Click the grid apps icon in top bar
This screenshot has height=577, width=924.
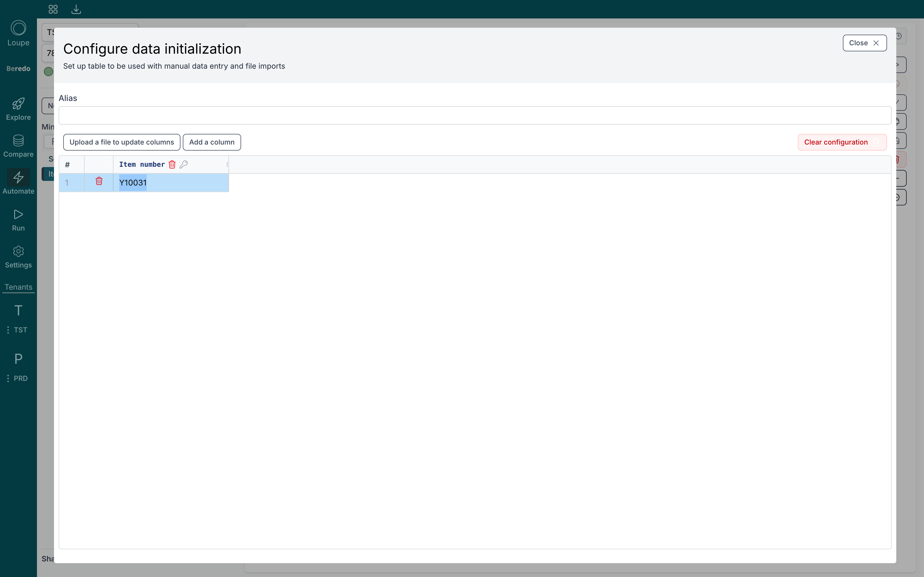(x=53, y=9)
